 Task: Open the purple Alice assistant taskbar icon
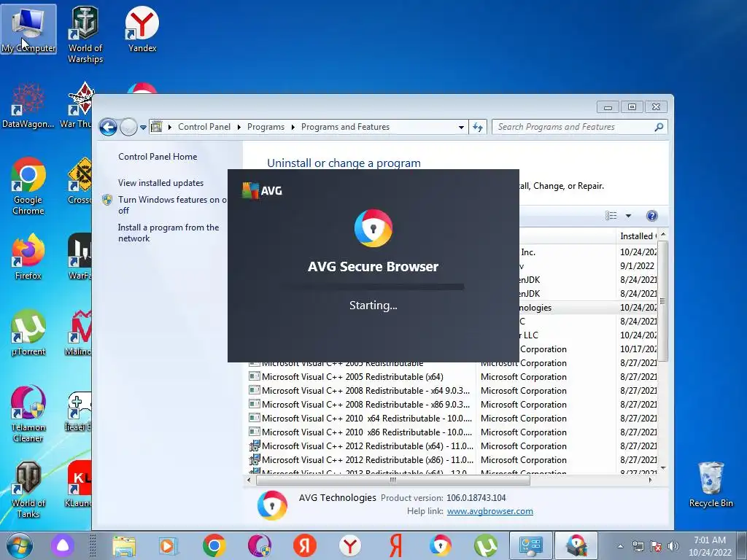tap(63, 545)
